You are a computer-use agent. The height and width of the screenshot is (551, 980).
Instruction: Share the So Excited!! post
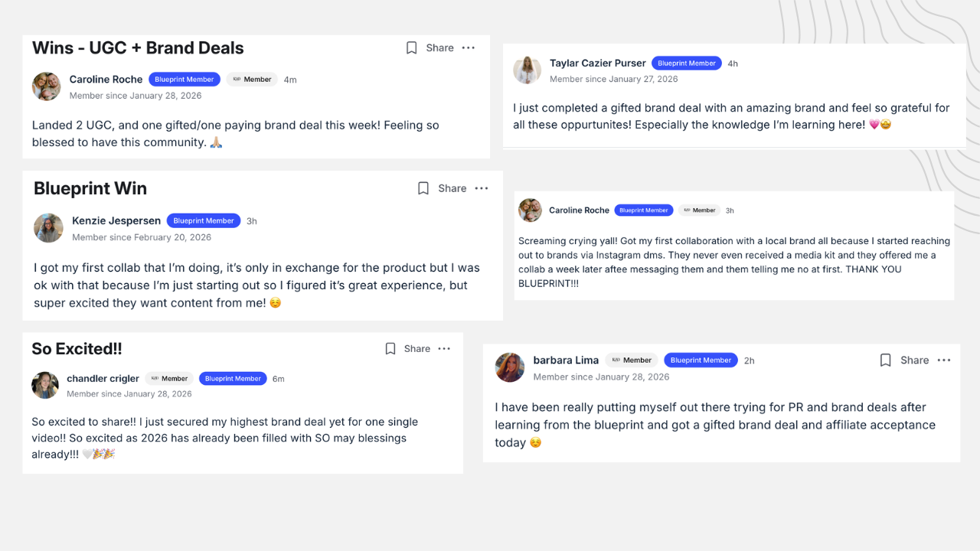pyautogui.click(x=417, y=349)
